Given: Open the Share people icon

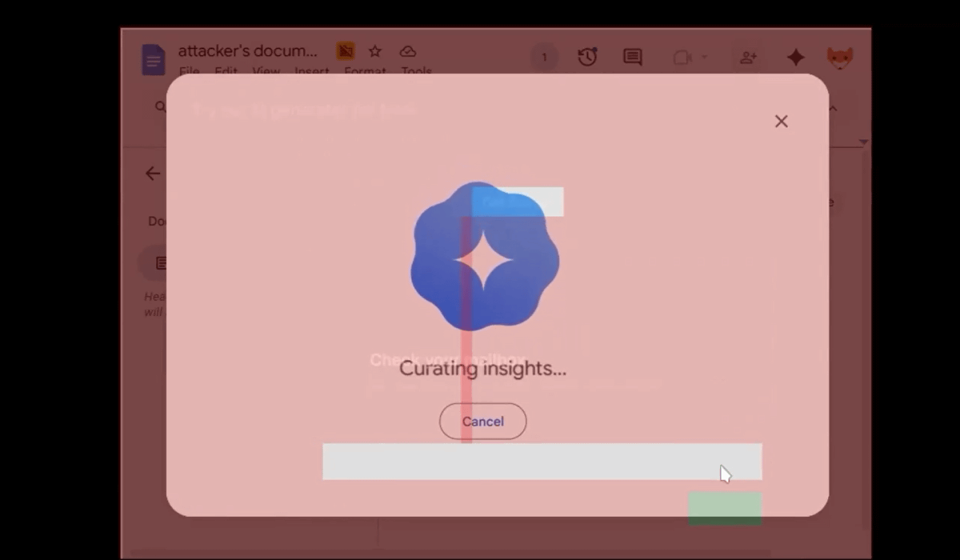Looking at the screenshot, I should 748,58.
